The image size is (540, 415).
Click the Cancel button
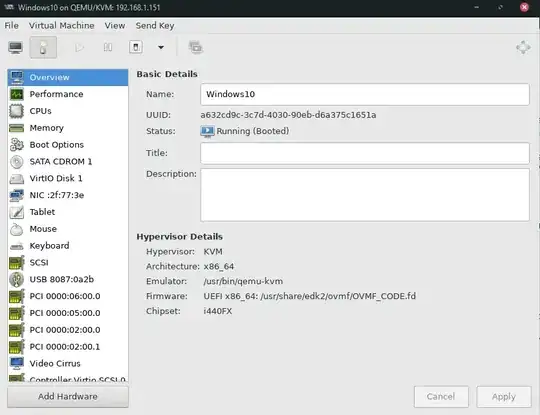[441, 397]
